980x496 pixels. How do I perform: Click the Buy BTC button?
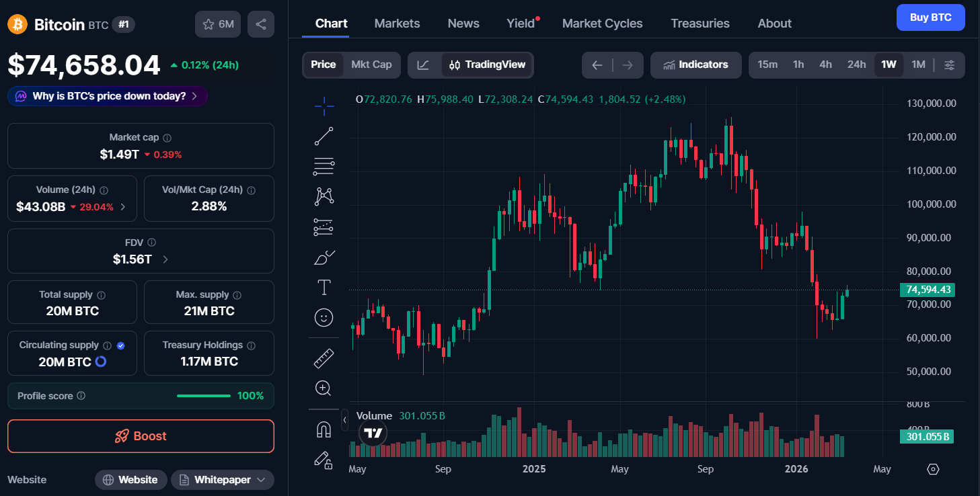(x=930, y=17)
